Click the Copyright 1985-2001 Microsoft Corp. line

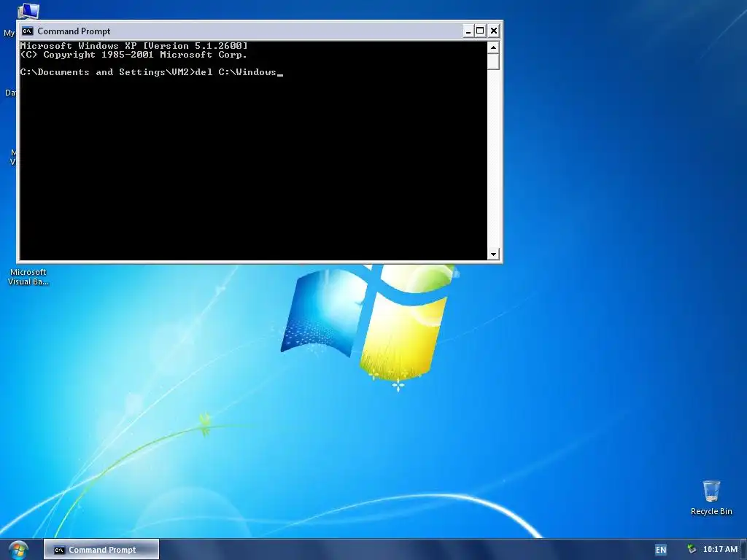tap(133, 55)
